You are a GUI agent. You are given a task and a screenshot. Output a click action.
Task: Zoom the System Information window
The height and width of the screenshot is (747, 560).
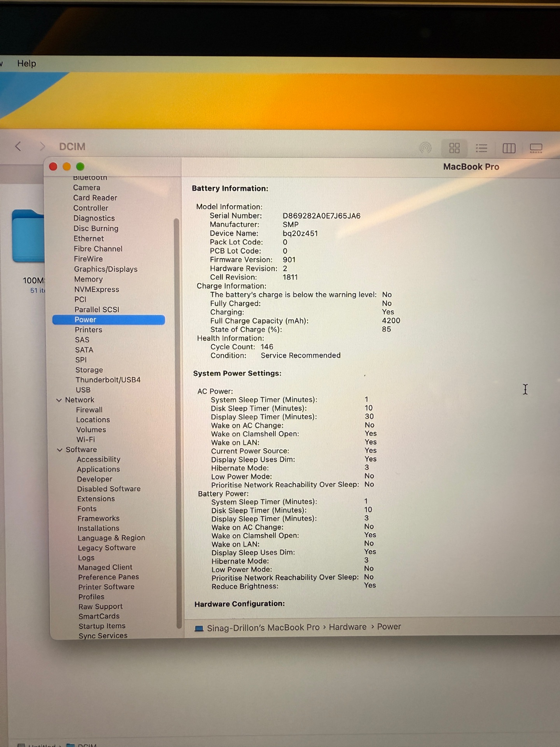pyautogui.click(x=80, y=167)
